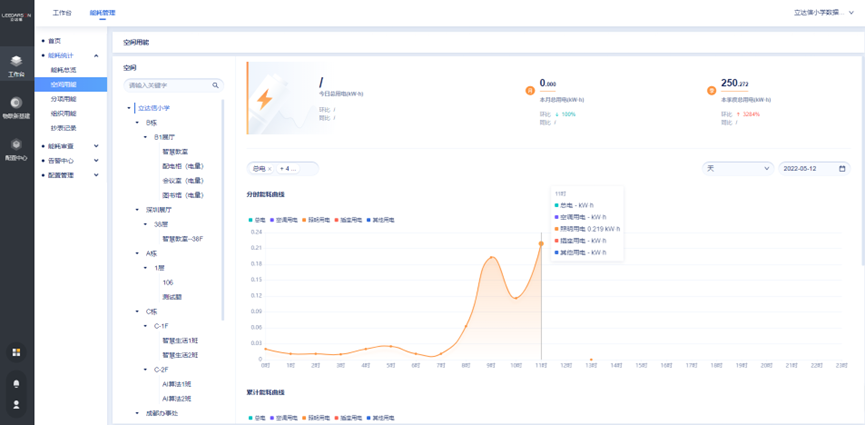Open the calendar icon in date field
865x425 pixels.
(842, 168)
